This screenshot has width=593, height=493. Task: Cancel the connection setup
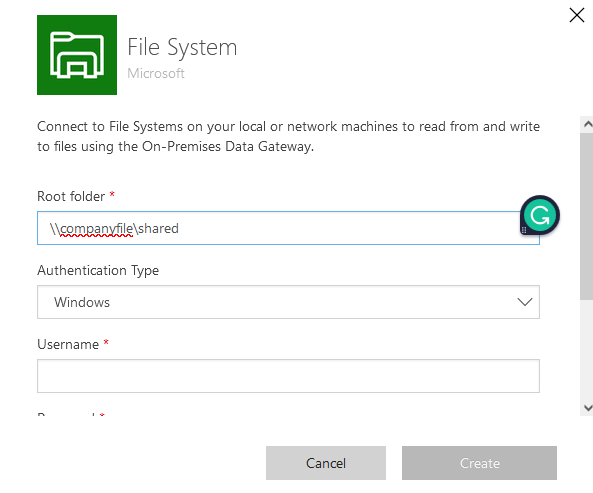(326, 463)
